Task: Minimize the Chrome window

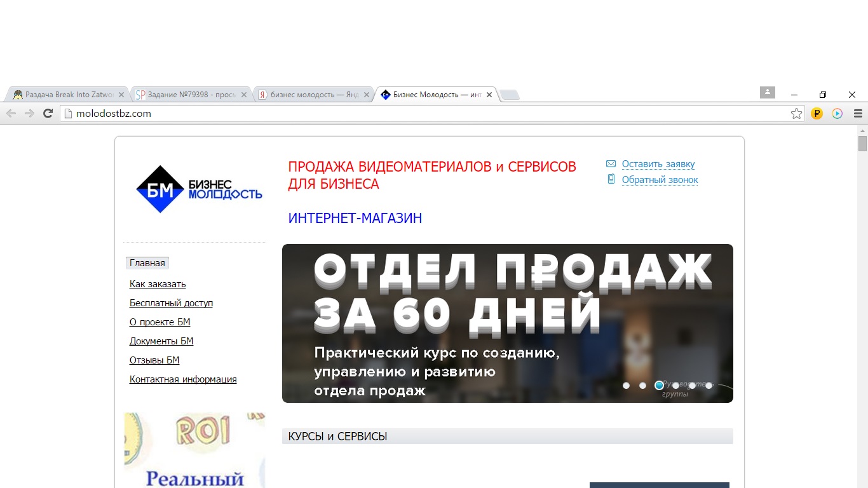Action: click(x=794, y=95)
